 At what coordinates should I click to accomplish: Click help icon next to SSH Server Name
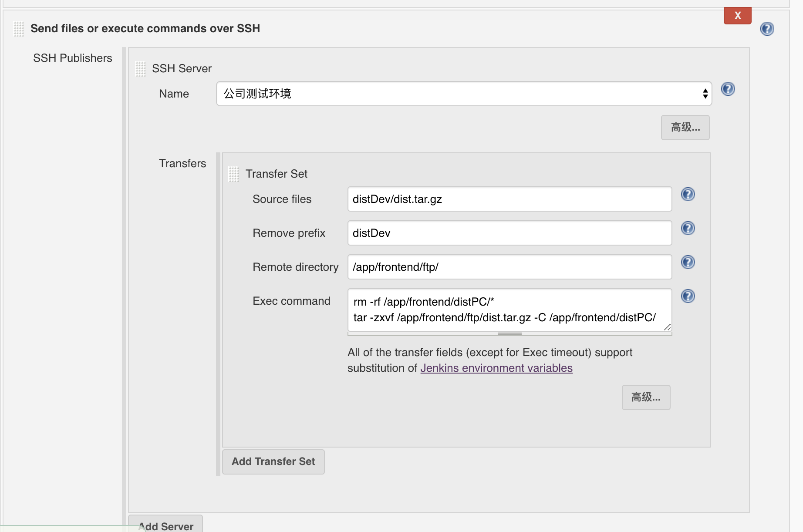point(728,89)
